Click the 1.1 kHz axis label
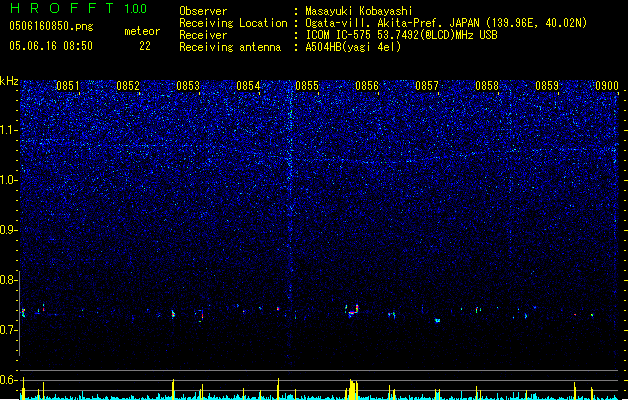 coord(9,130)
